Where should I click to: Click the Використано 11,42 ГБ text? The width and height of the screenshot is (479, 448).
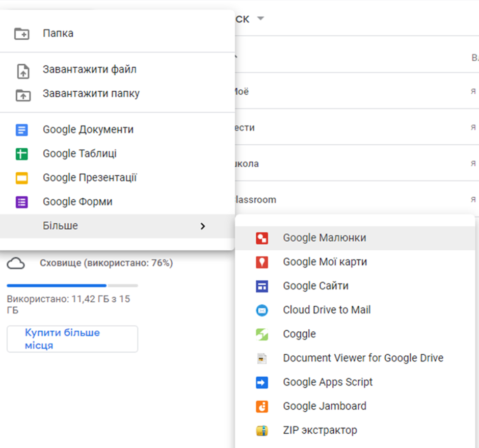(68, 305)
